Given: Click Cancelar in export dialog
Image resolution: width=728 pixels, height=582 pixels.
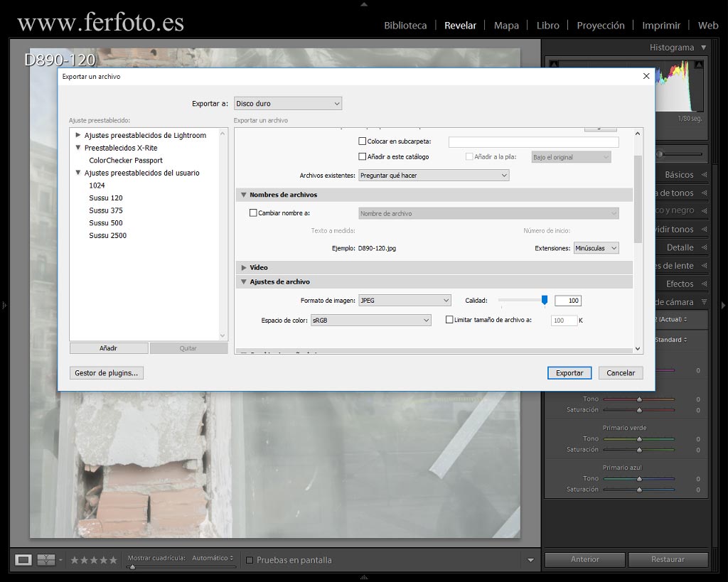Looking at the screenshot, I should pos(620,373).
